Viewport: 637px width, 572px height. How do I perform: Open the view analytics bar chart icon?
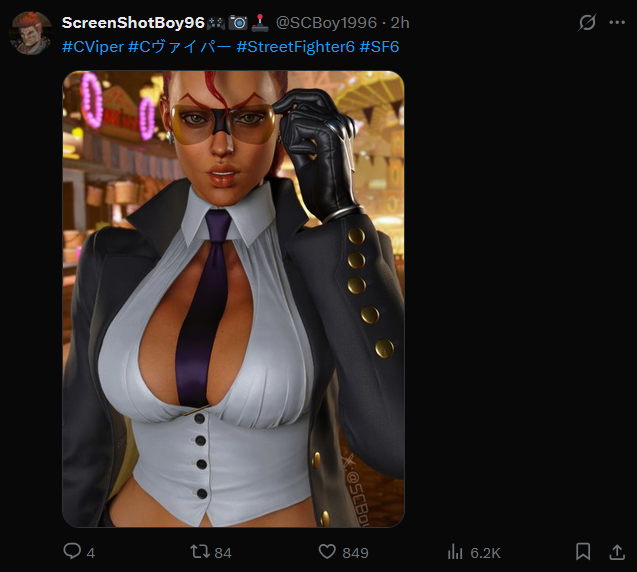(x=455, y=552)
